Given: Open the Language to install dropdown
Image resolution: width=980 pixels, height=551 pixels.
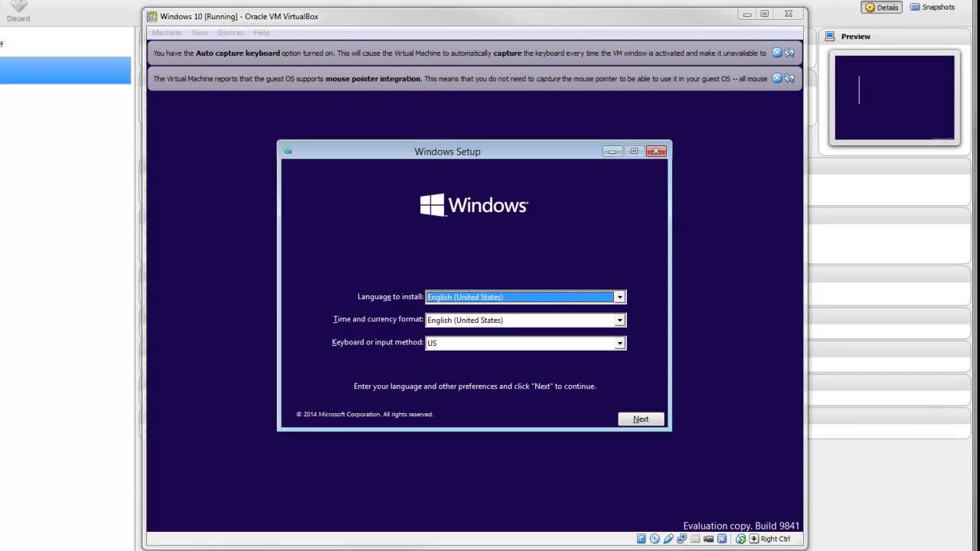Looking at the screenshot, I should click(620, 297).
